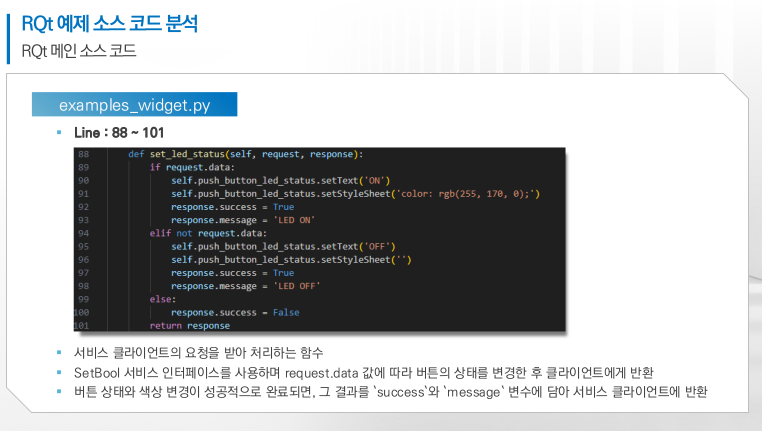Click the line number 88 in the gutter
The width and height of the screenshot is (762, 431).
[84, 154]
